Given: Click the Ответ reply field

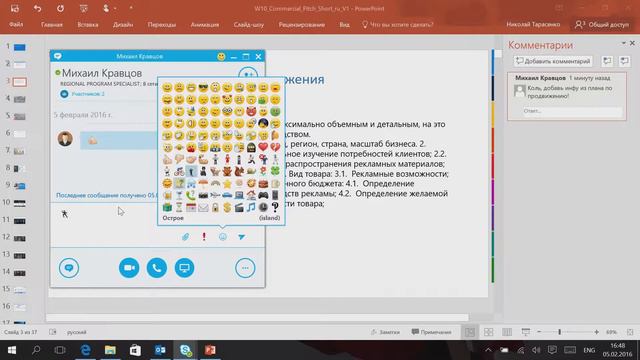Looking at the screenshot, I should tap(573, 111).
